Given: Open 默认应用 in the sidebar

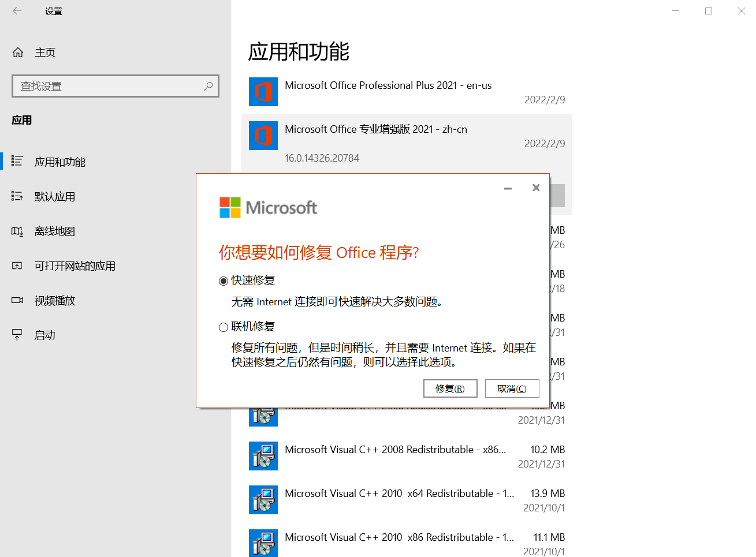Looking at the screenshot, I should click(116, 197).
